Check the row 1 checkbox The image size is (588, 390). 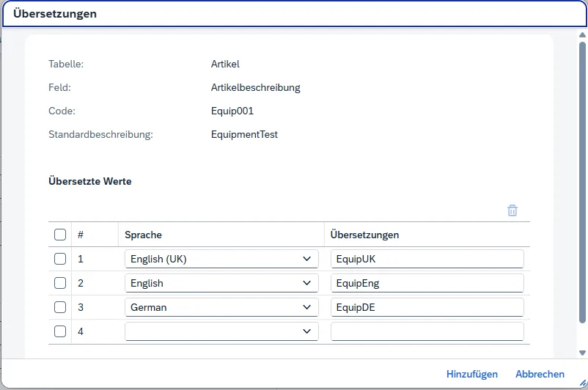60,259
